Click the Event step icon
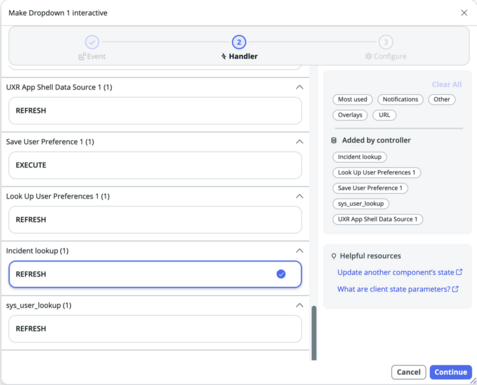Viewport: 477px width, 385px height. click(x=82, y=56)
